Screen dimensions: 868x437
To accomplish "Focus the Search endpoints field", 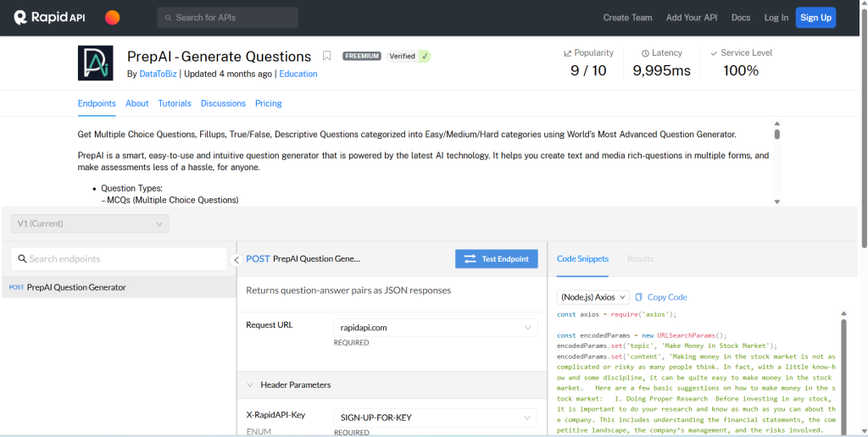I will point(119,259).
